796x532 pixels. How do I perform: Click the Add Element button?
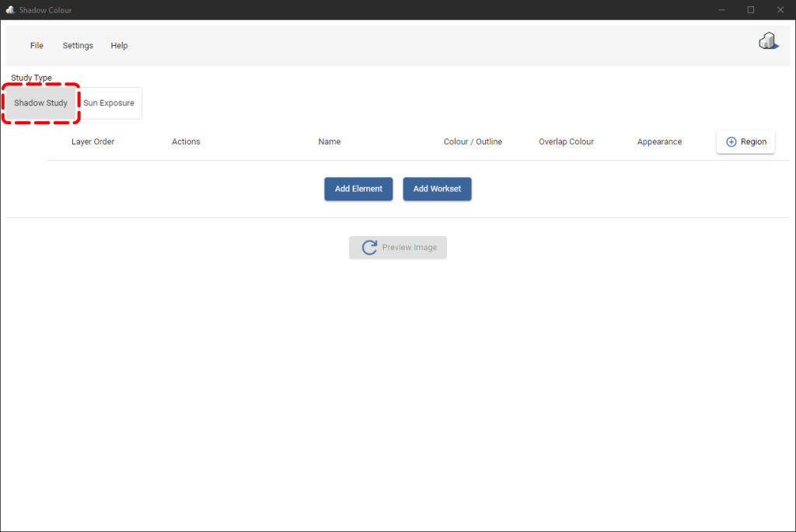(358, 189)
